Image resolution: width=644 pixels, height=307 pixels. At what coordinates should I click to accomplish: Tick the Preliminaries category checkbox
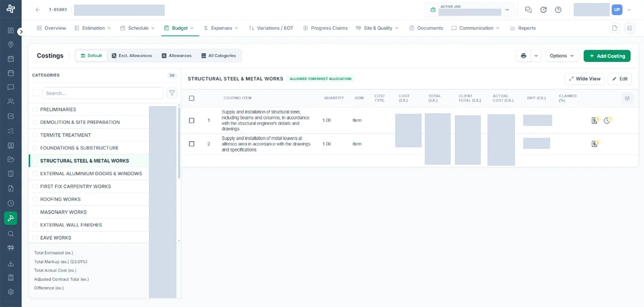coord(35,109)
